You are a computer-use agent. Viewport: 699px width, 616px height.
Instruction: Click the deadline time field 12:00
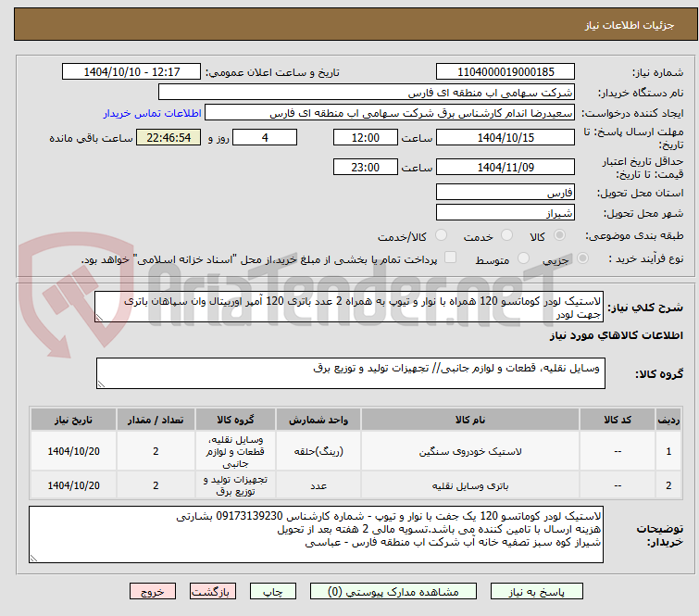point(365,137)
